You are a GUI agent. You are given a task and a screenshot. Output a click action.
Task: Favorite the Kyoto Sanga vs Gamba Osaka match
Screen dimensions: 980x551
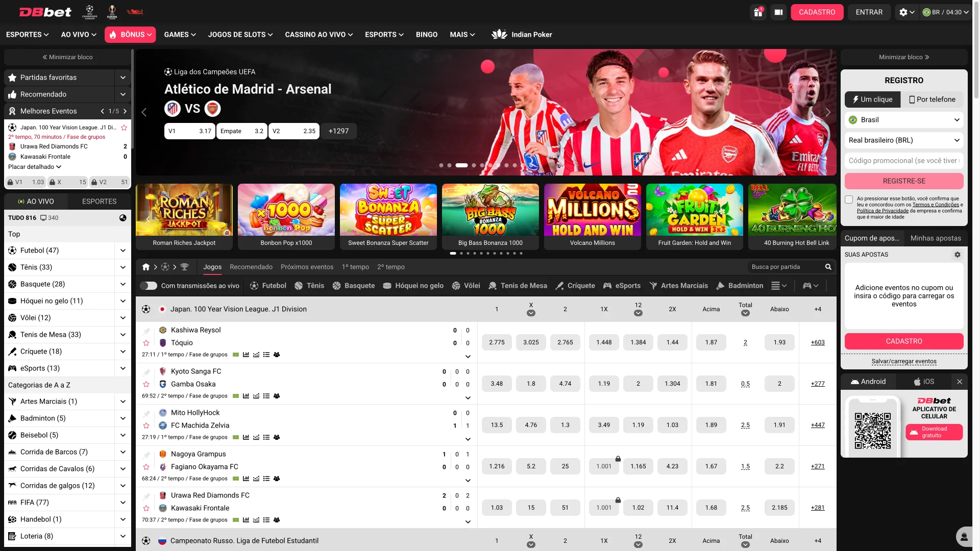146,384
